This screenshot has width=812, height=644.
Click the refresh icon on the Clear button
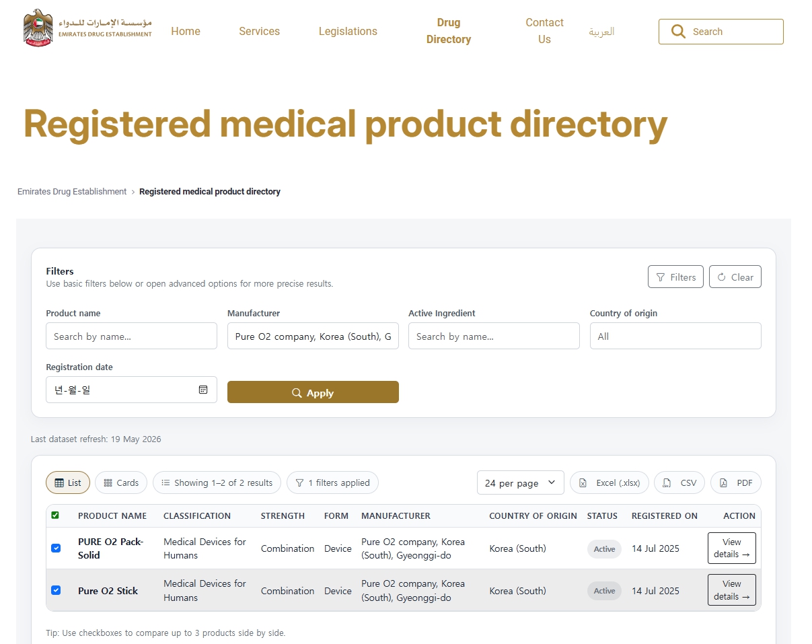pos(722,277)
